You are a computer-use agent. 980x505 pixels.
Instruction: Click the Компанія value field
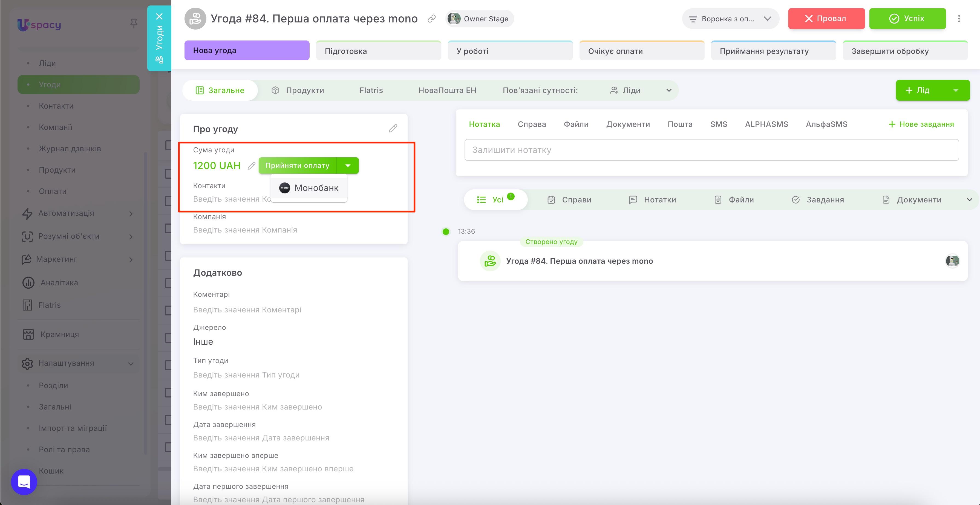coord(245,230)
